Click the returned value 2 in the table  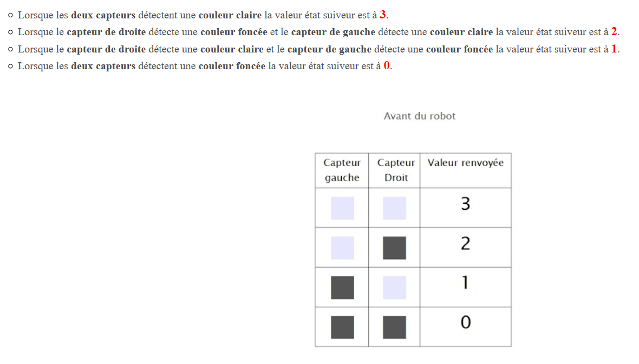[465, 243]
